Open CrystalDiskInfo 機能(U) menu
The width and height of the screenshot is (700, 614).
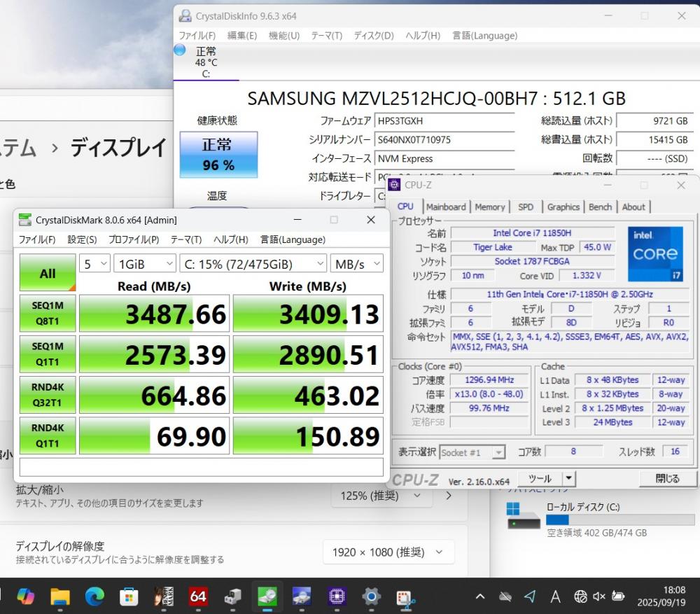coord(284,36)
